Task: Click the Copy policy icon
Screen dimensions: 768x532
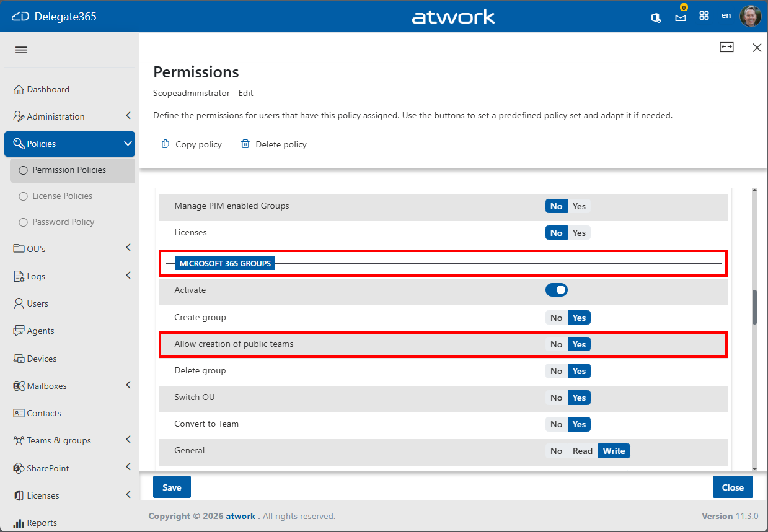Action: click(166, 144)
